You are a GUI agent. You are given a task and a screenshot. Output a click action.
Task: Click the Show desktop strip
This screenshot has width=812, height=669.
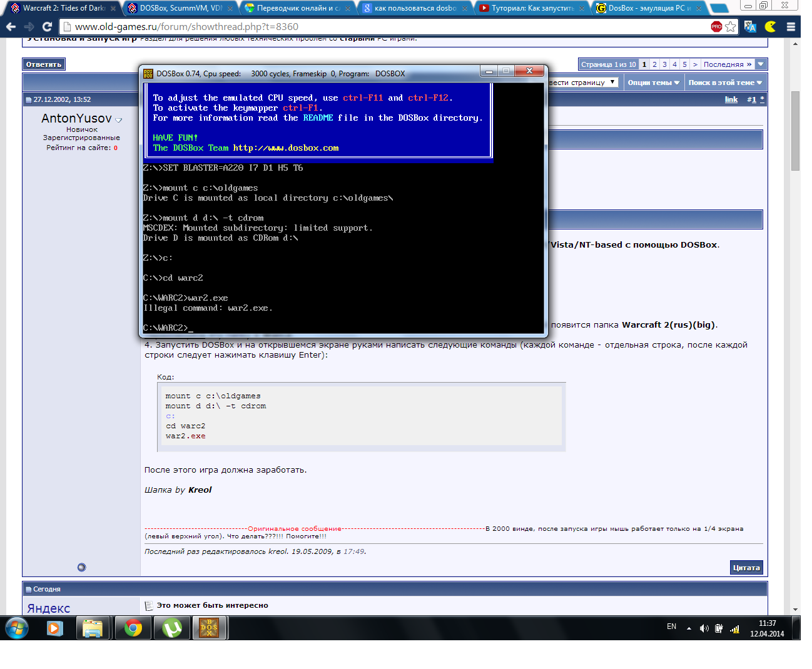coord(796,628)
